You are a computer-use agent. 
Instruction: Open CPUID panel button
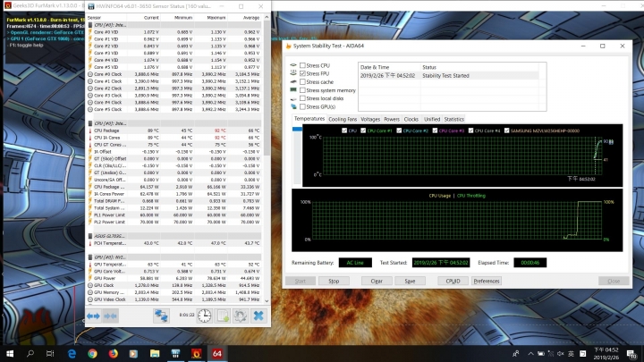click(453, 281)
